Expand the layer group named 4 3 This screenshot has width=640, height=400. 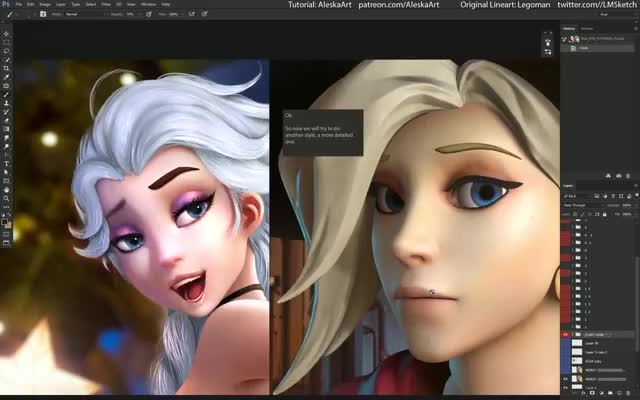tap(572, 235)
